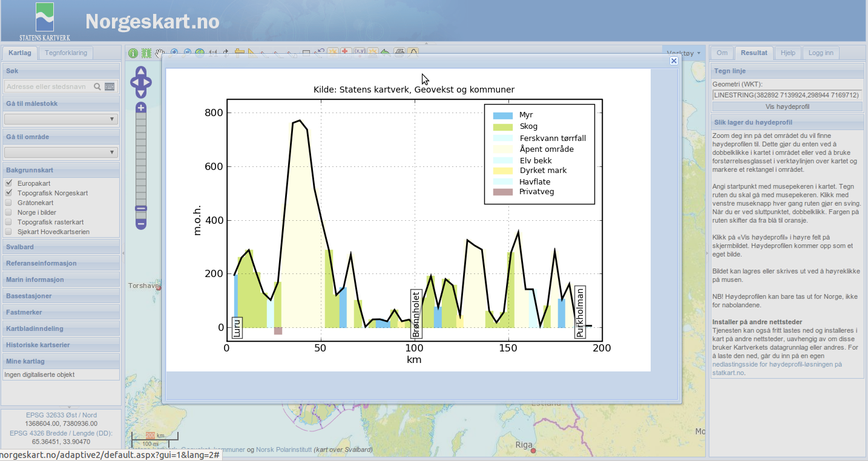The image size is (868, 461).
Task: Click the Geometri WKT linestring field
Action: (787, 95)
